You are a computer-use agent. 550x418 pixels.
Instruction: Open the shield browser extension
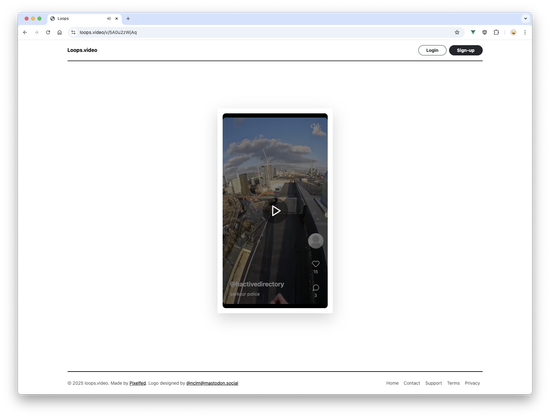pyautogui.click(x=484, y=32)
